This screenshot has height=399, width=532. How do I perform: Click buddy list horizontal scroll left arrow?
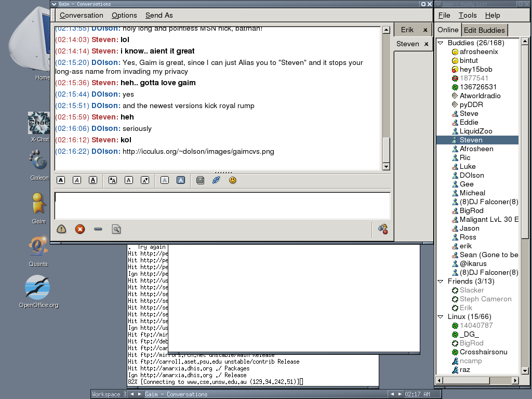(440, 380)
